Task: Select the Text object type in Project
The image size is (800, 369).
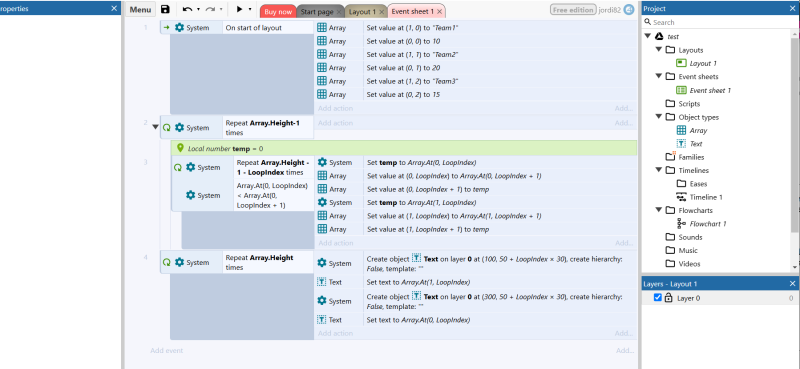Action: click(696, 143)
